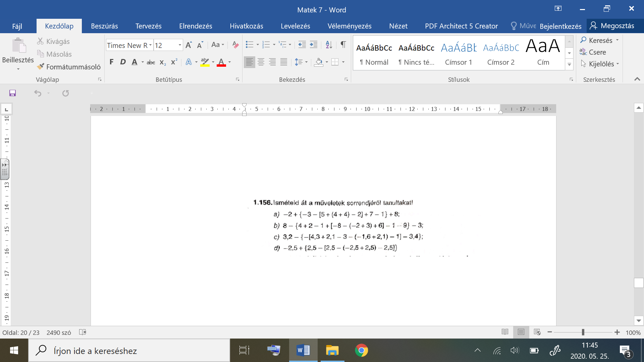This screenshot has width=644, height=362.
Task: Expand the font size dropdown arrow
Action: (x=180, y=45)
